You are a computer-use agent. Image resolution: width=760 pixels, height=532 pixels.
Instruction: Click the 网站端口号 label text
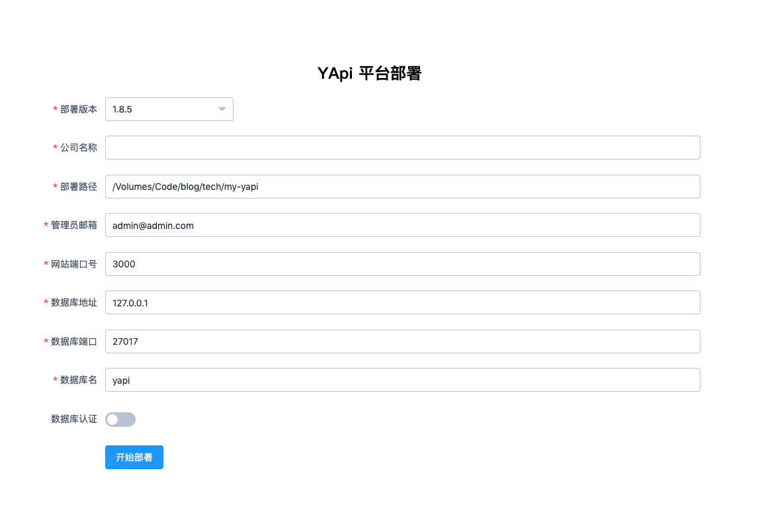[73, 264]
